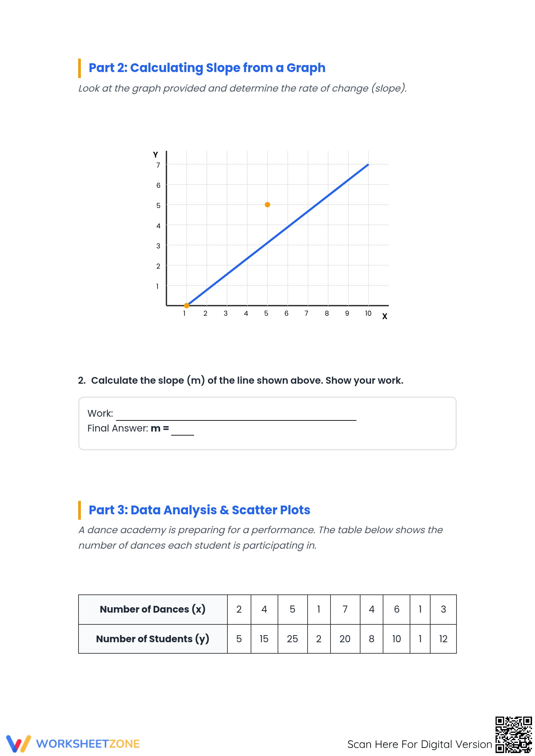Image resolution: width=535 pixels, height=756 pixels.
Task: Click the X axis label
Action: (x=385, y=316)
